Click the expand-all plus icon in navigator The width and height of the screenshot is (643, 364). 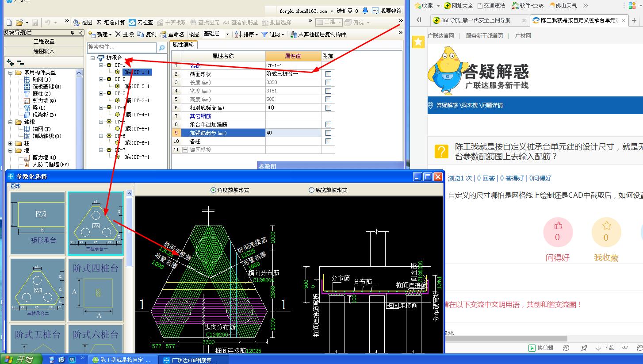point(10,63)
